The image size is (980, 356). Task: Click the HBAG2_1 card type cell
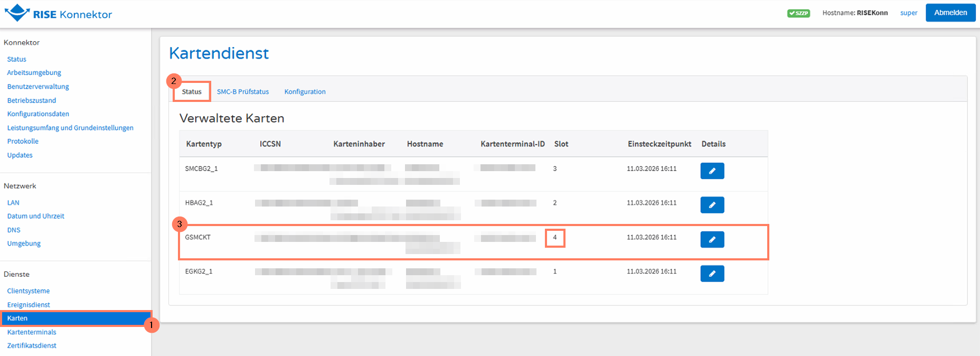(199, 203)
